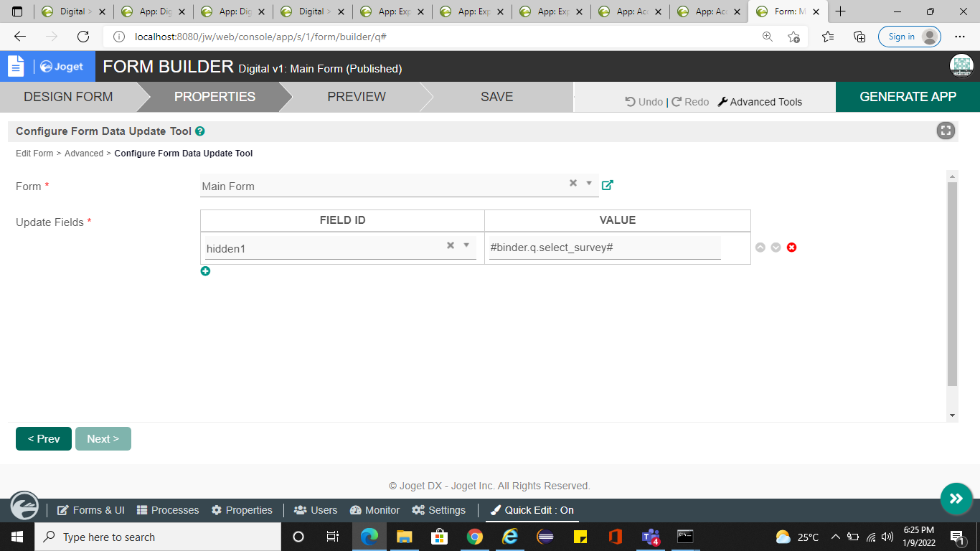Open the browser Settings and more menu
This screenshot has width=980, height=551.
[960, 37]
